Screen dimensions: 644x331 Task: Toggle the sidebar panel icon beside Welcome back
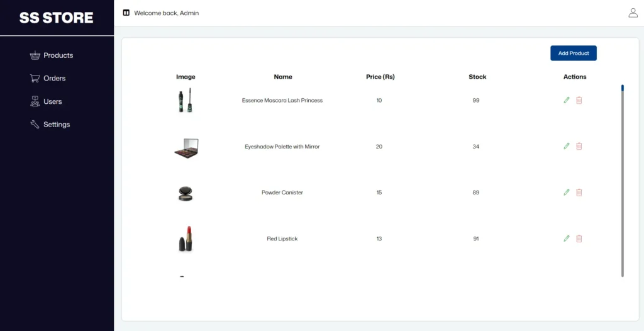tap(126, 13)
